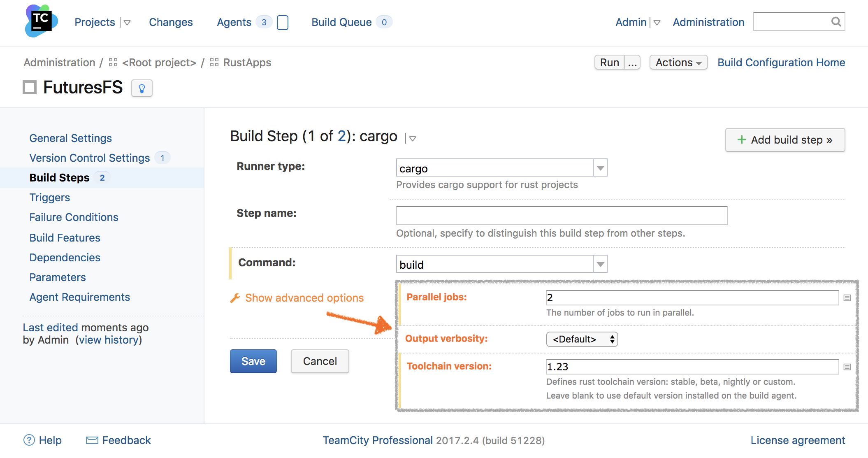Open the Command combo box arrow
This screenshot has height=458, width=868.
(x=600, y=264)
